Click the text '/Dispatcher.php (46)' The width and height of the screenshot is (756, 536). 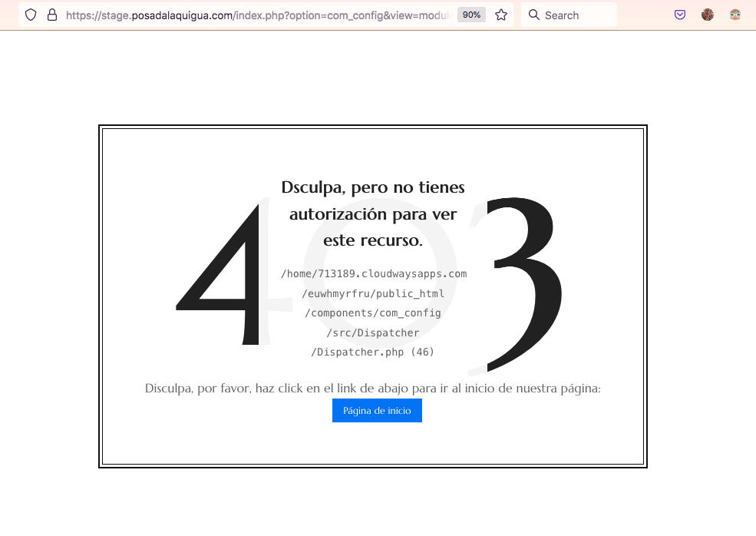point(373,352)
